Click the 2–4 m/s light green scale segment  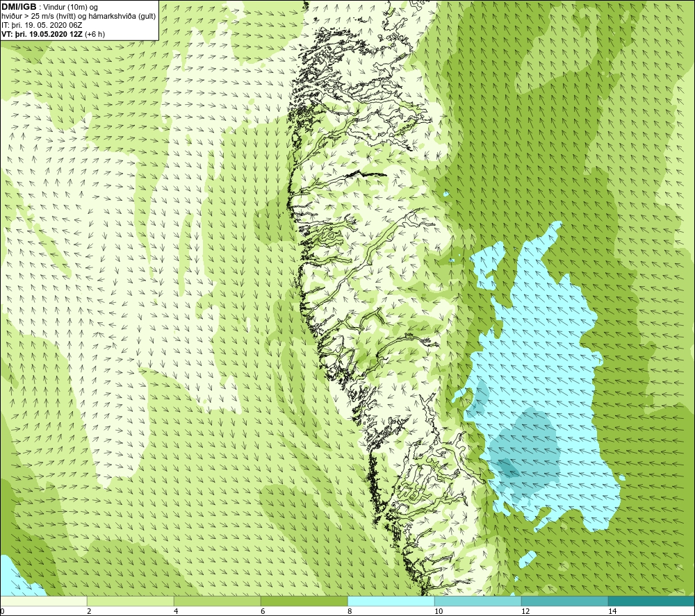(131, 601)
